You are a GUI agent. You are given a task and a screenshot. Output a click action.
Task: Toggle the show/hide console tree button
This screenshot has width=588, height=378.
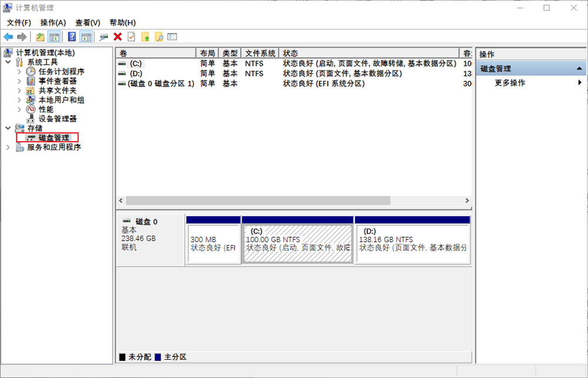click(54, 37)
